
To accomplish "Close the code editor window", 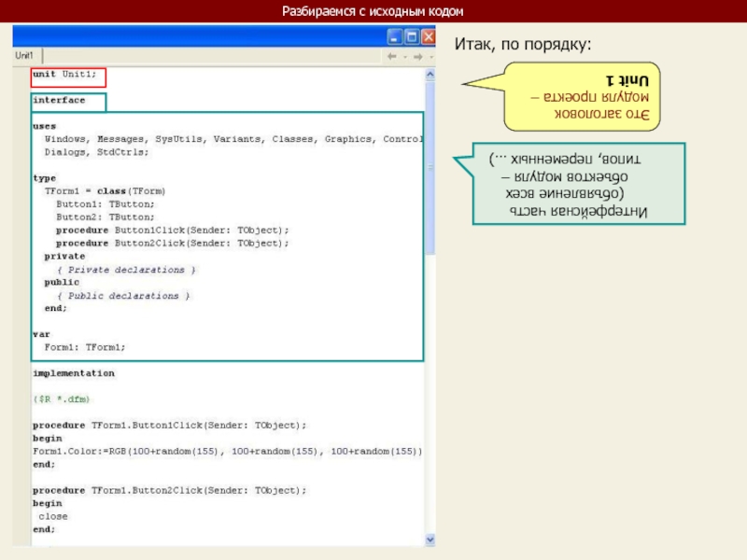I will 429,36.
